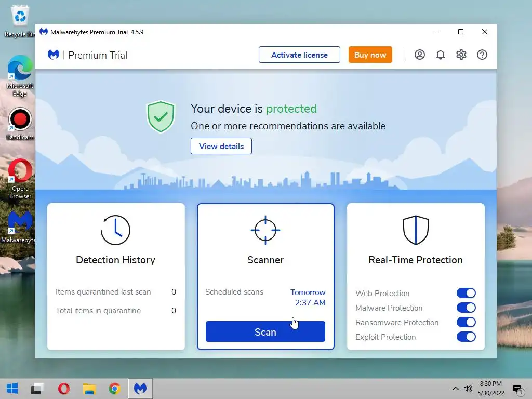
Task: Toggle Exploit Protection switch
Action: click(466, 337)
